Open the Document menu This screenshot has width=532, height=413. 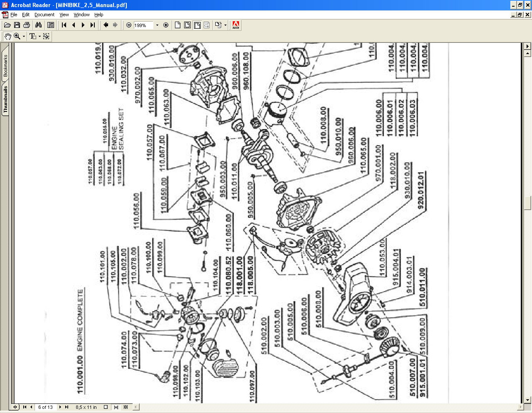tap(44, 15)
